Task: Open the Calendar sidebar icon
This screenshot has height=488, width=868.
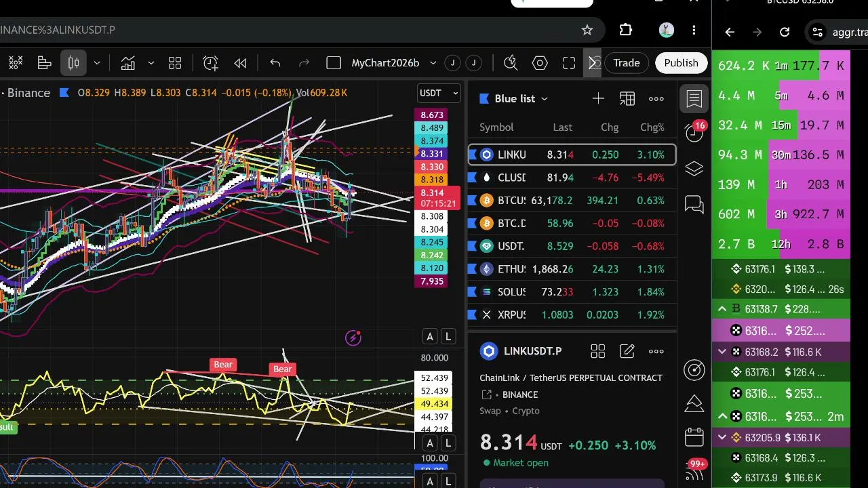Action: point(694,437)
